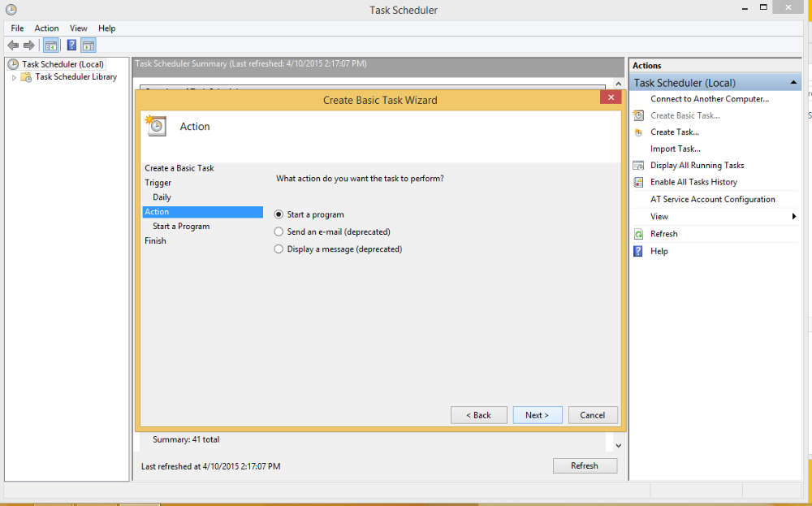The width and height of the screenshot is (812, 506).
Task: Click the Next button in wizard
Action: 538,415
